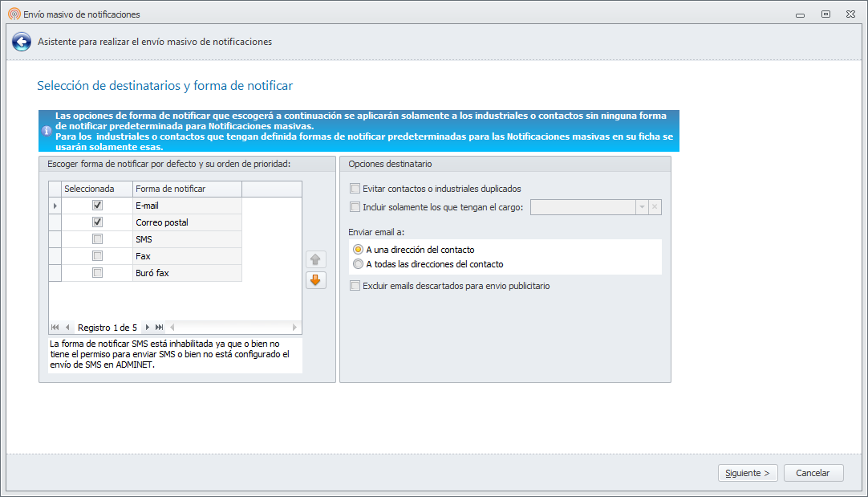Click scroll left arrow of grid scrollbar
This screenshot has height=497, width=868.
(x=172, y=328)
